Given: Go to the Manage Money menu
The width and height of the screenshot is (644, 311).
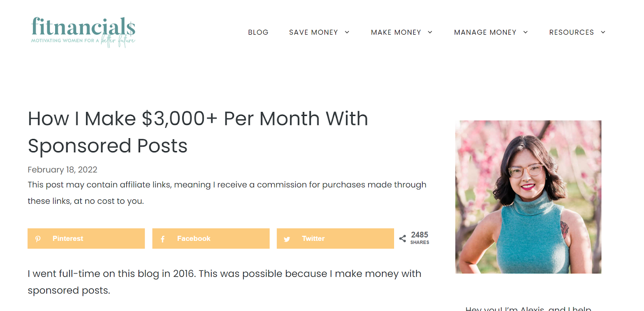Looking at the screenshot, I should tap(485, 32).
